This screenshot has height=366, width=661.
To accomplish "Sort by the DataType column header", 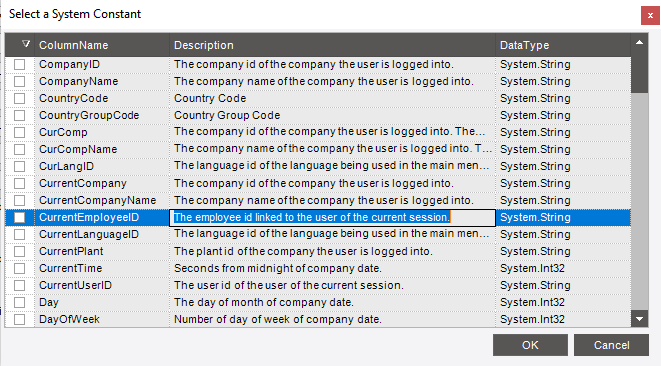I will (x=563, y=45).
